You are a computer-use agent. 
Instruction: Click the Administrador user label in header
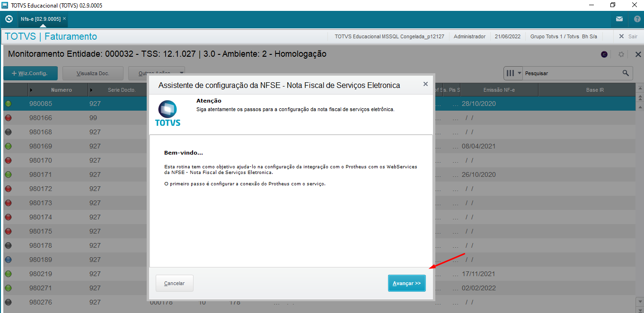[469, 36]
